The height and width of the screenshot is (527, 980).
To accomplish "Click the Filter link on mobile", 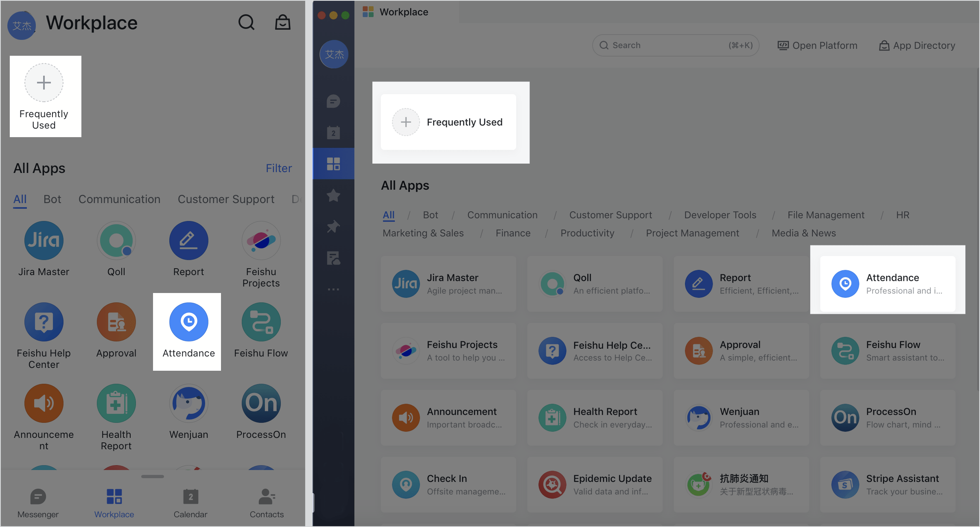I will (279, 168).
